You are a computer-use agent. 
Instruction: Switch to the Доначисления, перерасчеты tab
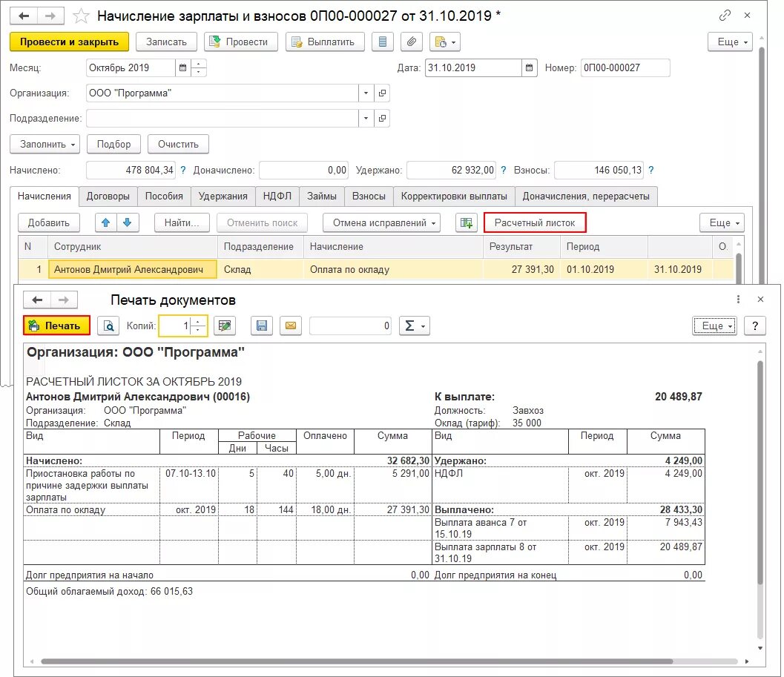[586, 197]
